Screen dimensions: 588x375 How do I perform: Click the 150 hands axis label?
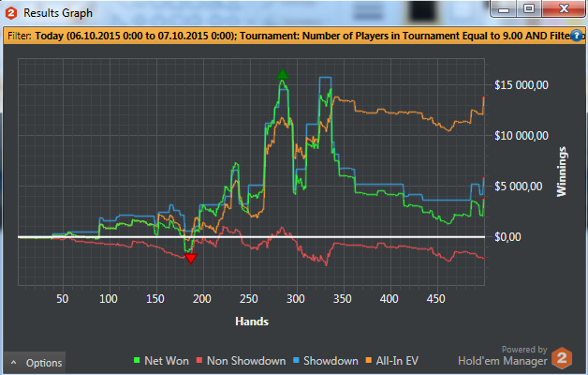point(155,299)
